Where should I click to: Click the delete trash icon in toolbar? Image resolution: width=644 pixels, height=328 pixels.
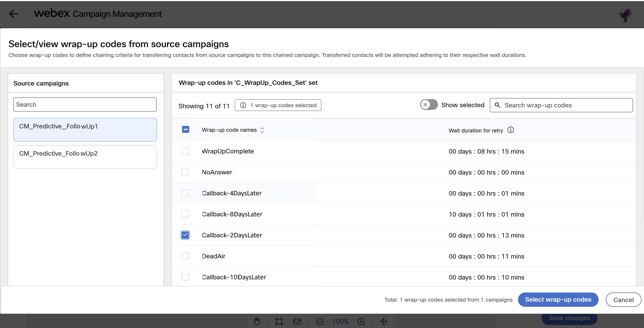(x=257, y=322)
